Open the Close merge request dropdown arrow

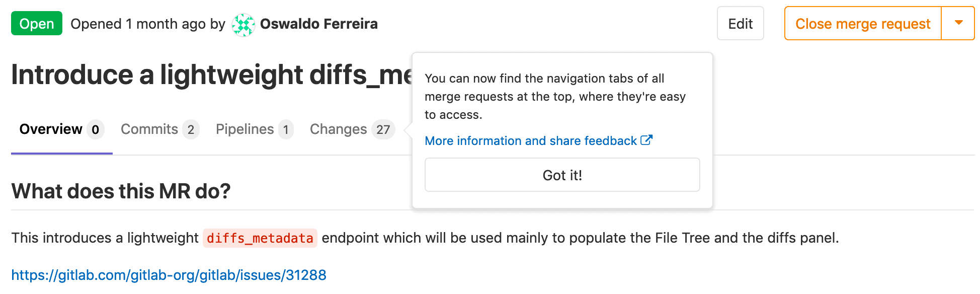click(x=958, y=23)
